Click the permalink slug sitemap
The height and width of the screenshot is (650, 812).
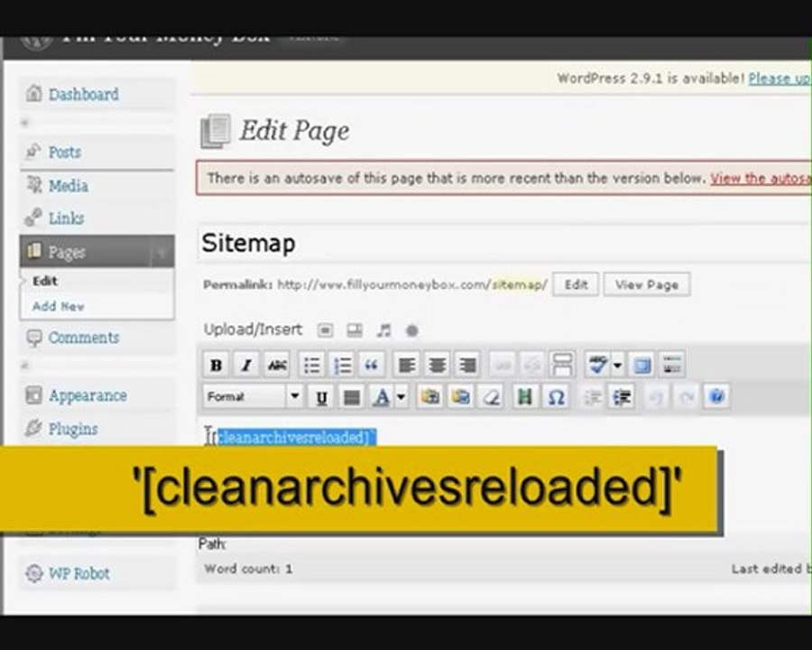(x=519, y=284)
